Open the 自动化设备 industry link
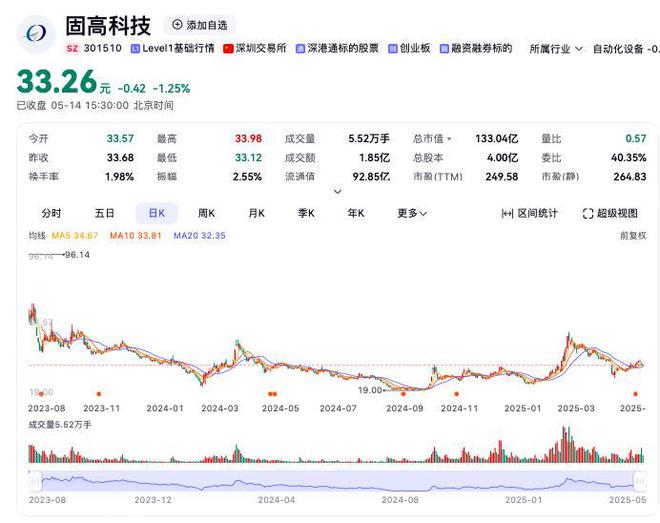This screenshot has height=523, width=660. click(x=618, y=49)
